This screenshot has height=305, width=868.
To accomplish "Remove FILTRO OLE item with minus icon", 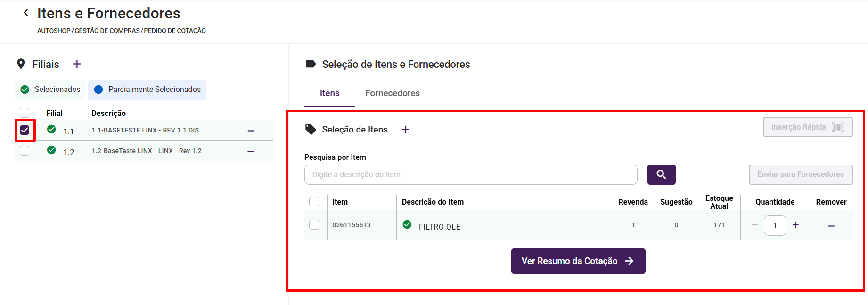I will [x=831, y=226].
